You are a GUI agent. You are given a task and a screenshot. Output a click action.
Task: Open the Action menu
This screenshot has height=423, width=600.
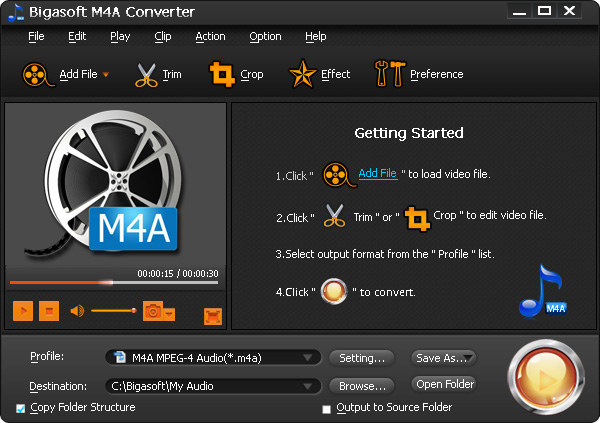[x=210, y=36]
